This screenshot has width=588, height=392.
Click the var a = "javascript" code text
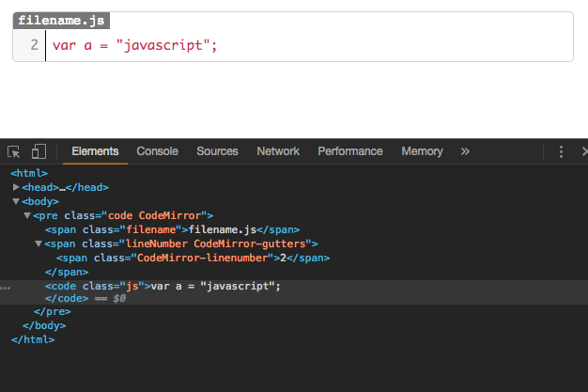pyautogui.click(x=134, y=45)
